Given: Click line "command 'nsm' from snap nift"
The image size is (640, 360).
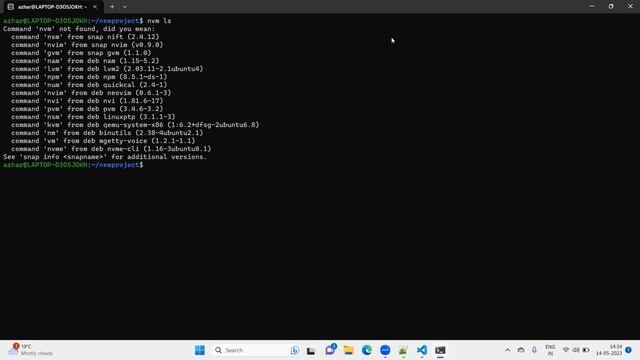Looking at the screenshot, I should coord(85,37).
